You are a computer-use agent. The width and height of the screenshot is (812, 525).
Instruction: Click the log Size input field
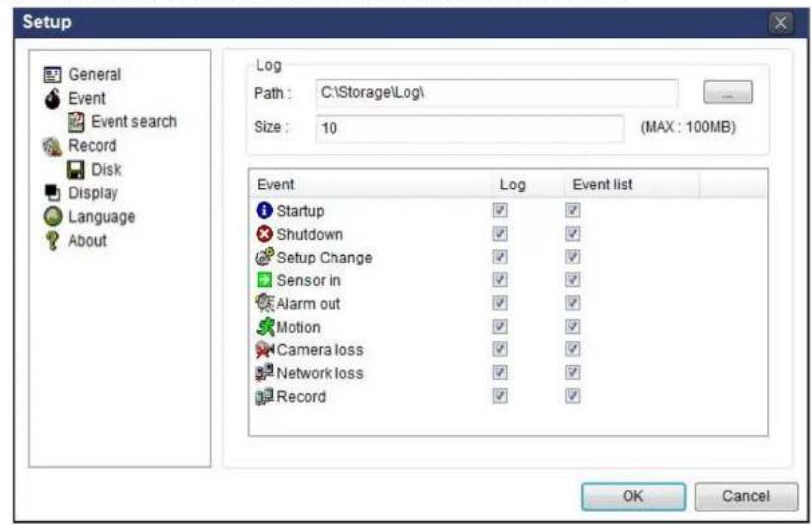point(470,128)
